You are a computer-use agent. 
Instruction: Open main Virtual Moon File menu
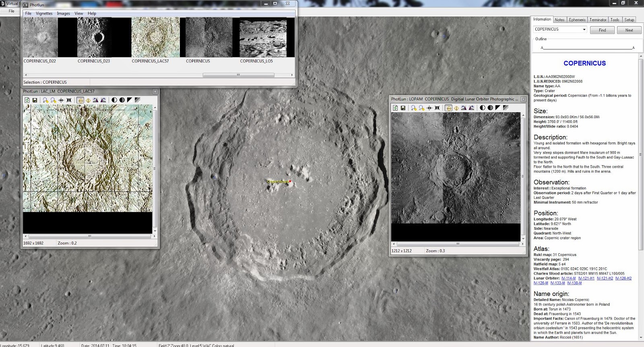click(x=12, y=11)
